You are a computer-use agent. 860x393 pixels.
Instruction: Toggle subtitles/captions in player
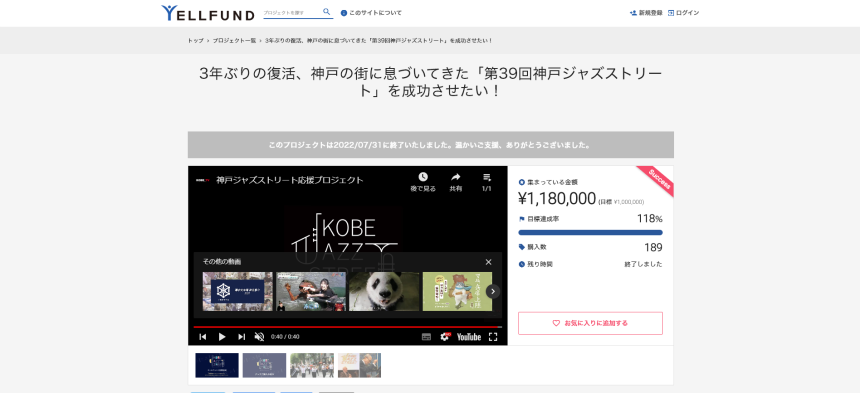coord(426,337)
